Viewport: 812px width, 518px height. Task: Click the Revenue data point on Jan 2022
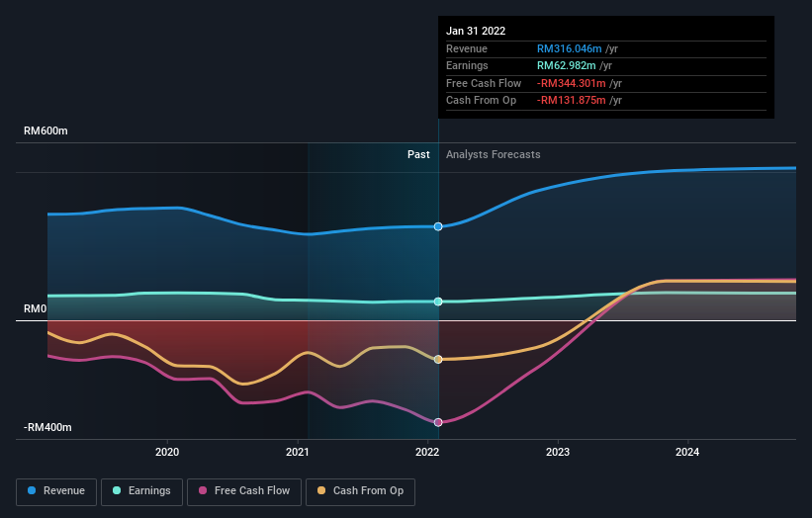click(x=438, y=226)
